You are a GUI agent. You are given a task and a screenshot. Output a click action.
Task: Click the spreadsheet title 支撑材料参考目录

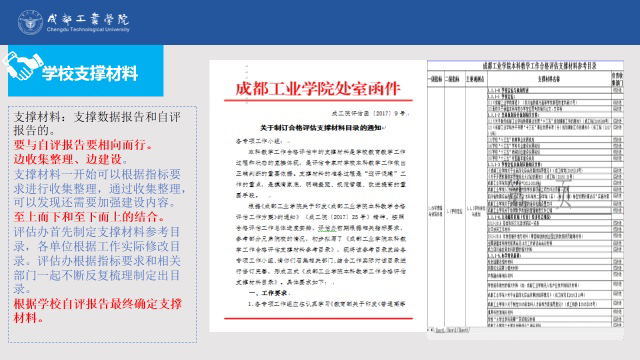tap(540, 66)
